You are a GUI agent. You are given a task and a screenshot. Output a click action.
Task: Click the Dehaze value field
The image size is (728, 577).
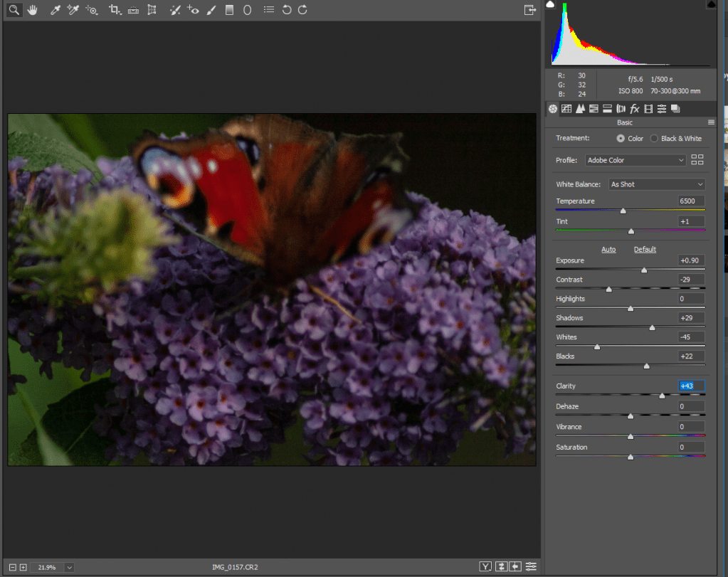click(x=691, y=406)
